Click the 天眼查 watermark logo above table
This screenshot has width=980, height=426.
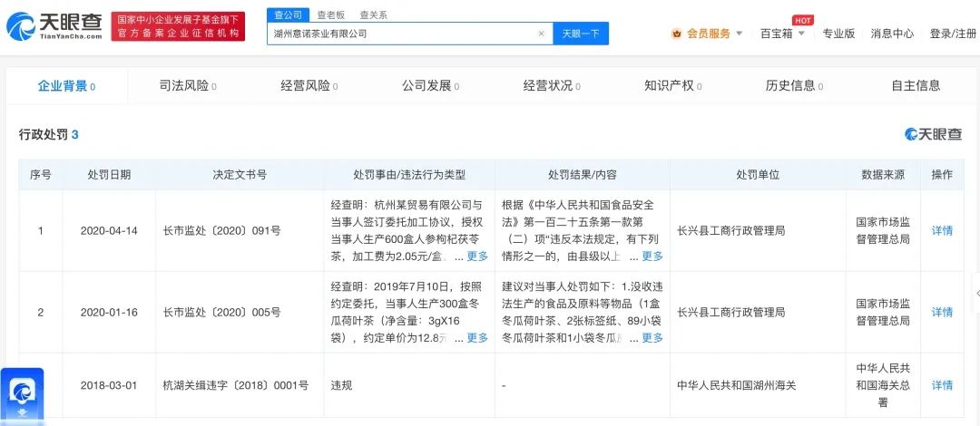coord(933,134)
